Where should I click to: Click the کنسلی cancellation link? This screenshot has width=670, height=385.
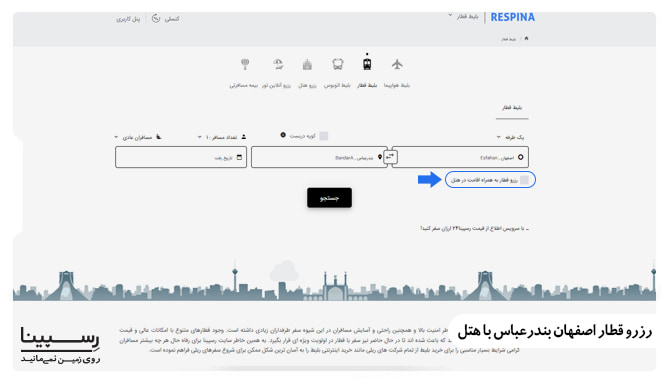172,19
